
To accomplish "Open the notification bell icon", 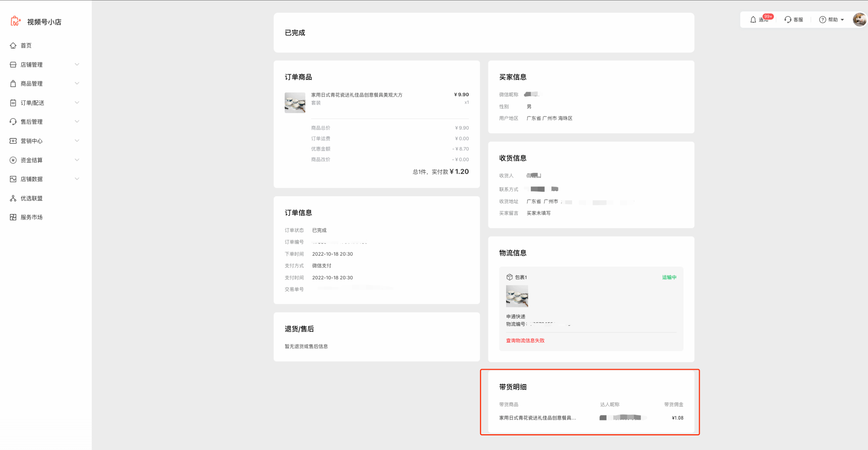I will point(753,20).
